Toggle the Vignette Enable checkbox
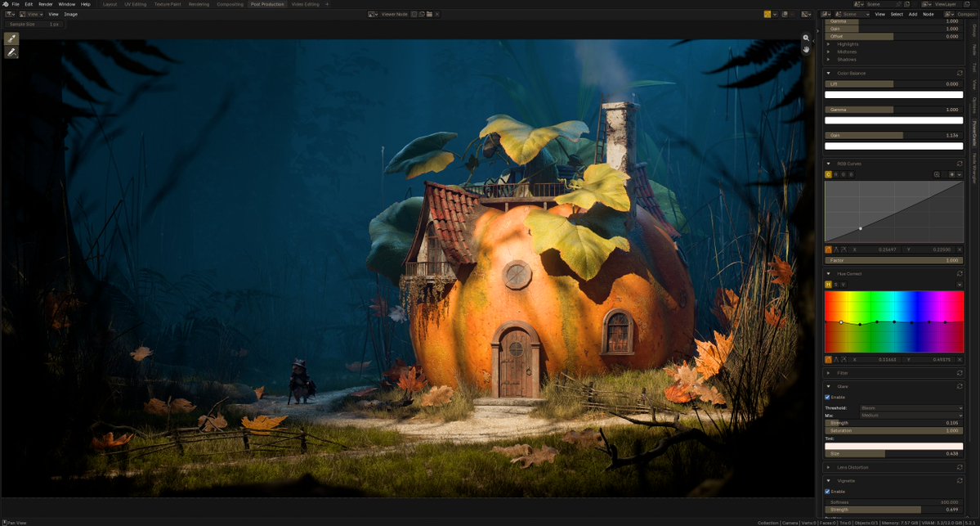This screenshot has height=526, width=980. (827, 492)
